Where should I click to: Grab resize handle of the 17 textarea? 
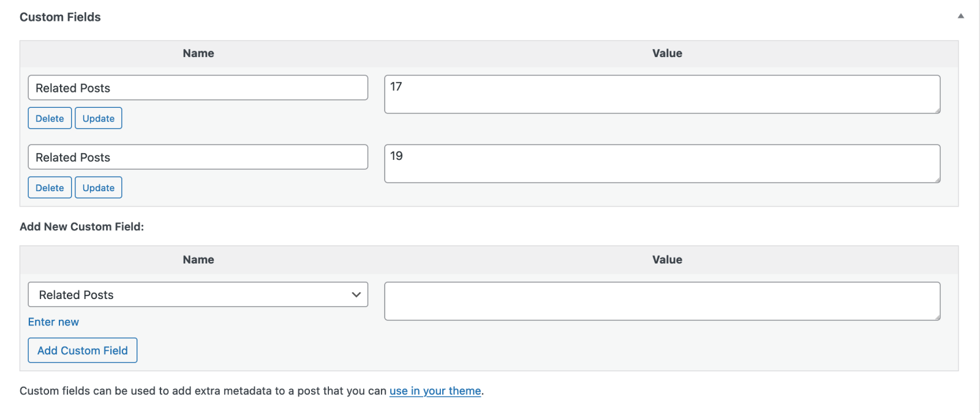pos(937,110)
